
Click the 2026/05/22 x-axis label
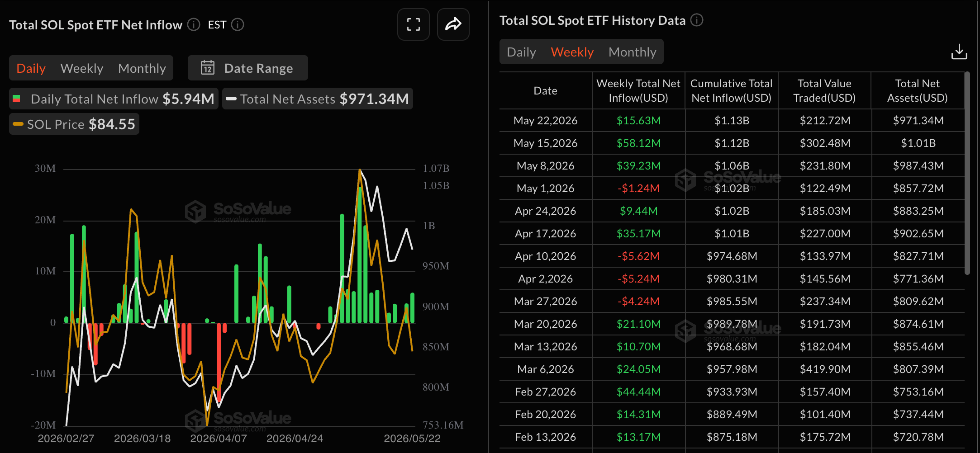tap(412, 438)
